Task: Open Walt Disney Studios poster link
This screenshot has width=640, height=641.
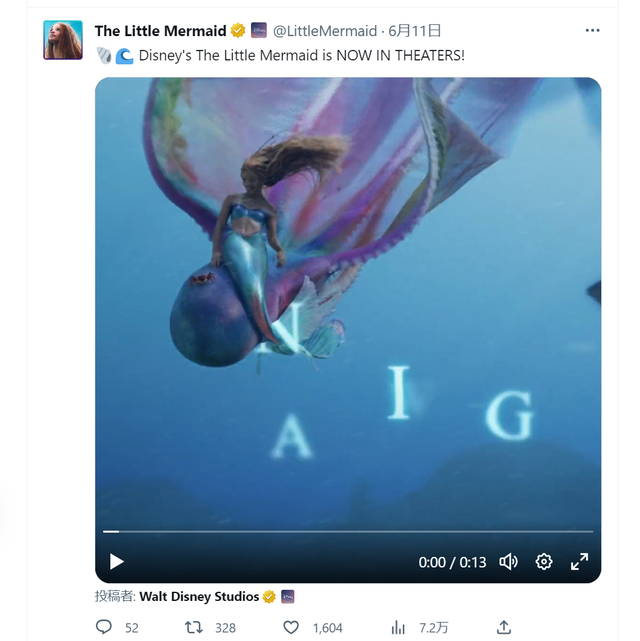Action: click(x=198, y=597)
